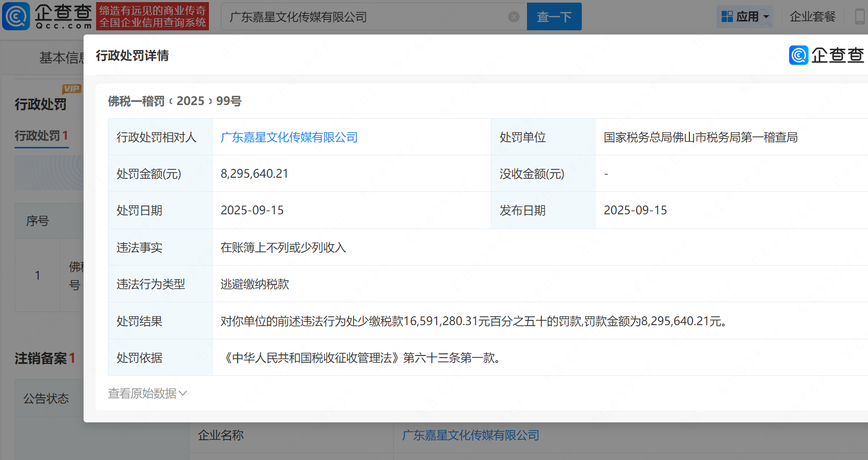
Task: Click the 企查查 logo in the dialog header
Action: pyautogui.click(x=826, y=55)
